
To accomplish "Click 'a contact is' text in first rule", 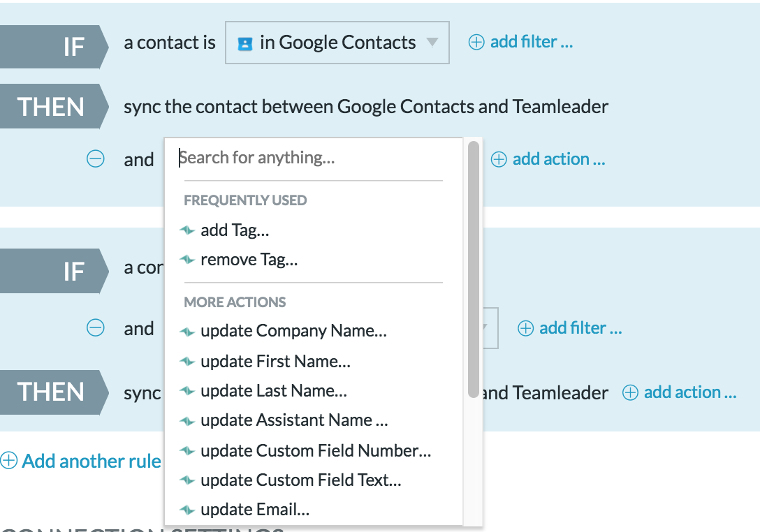I will tap(170, 43).
